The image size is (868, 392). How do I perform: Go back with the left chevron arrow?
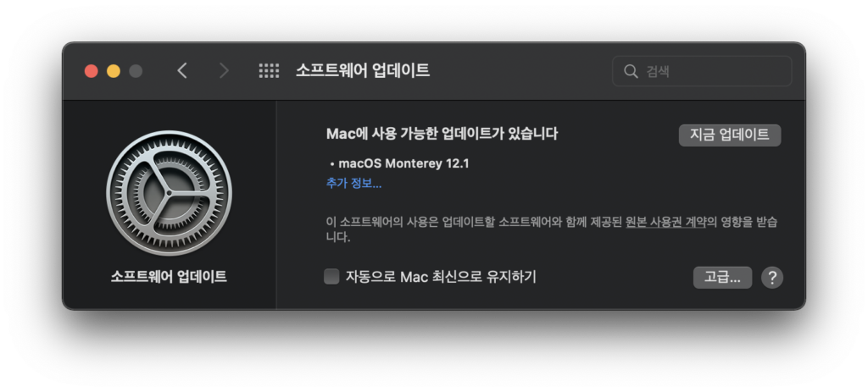(x=182, y=71)
